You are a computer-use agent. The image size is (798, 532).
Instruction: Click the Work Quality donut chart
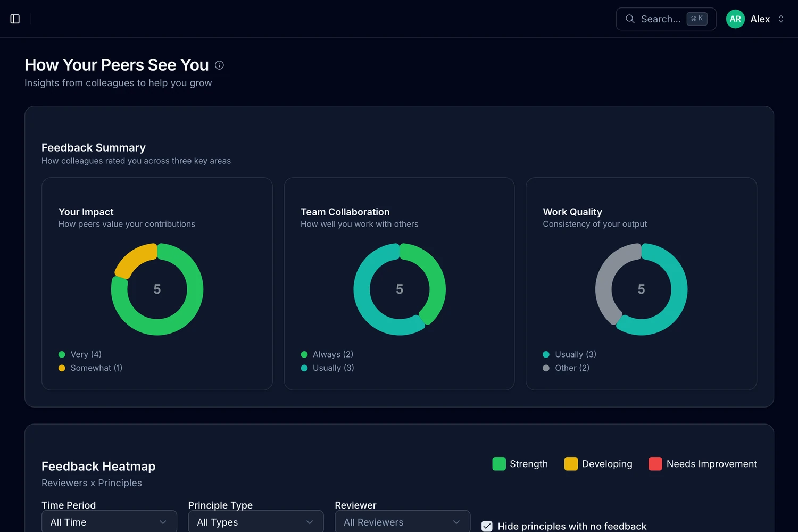click(x=641, y=289)
